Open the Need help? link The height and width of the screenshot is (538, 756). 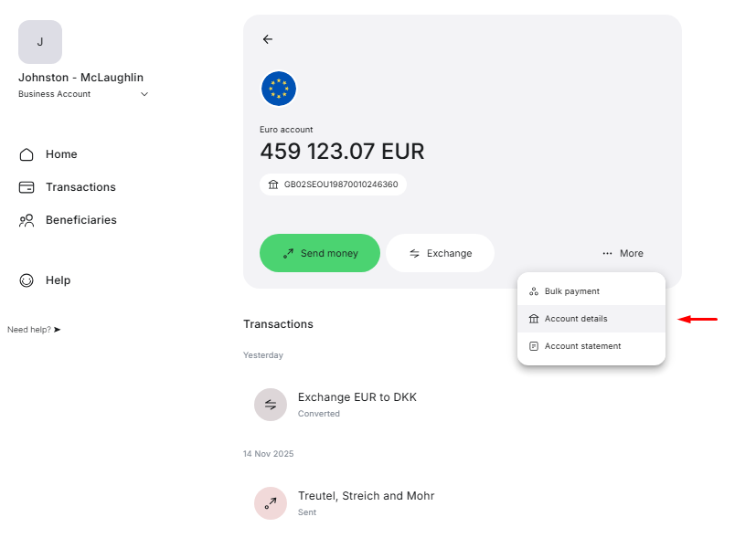coord(34,330)
